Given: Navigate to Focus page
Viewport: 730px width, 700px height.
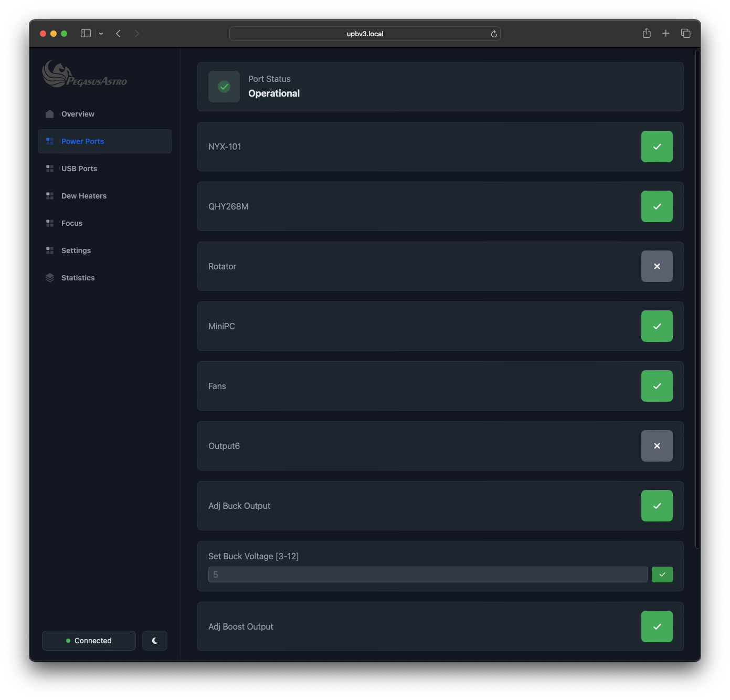Looking at the screenshot, I should click(x=104, y=223).
